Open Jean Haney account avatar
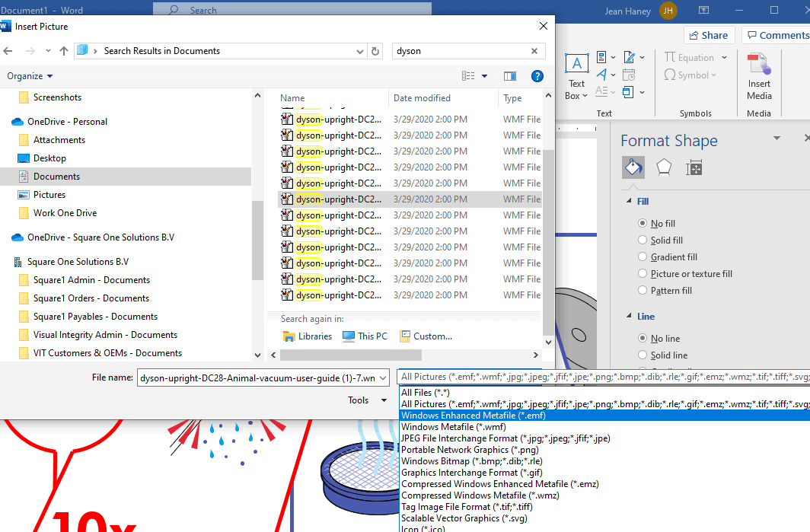The image size is (810, 532). point(668,11)
